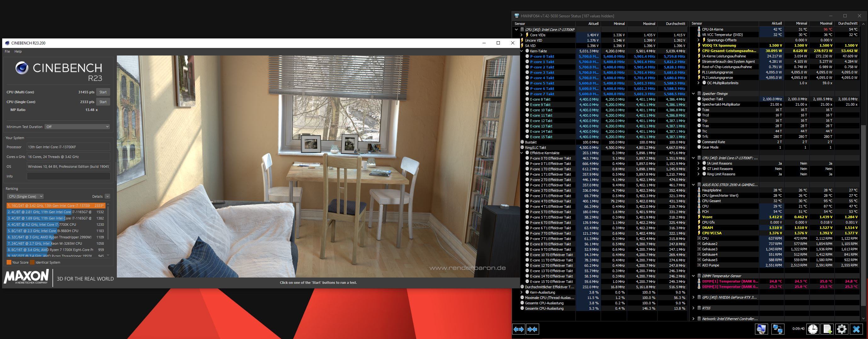Click the Maximal column header in left pane
The image size is (868, 339).
coord(642,24)
